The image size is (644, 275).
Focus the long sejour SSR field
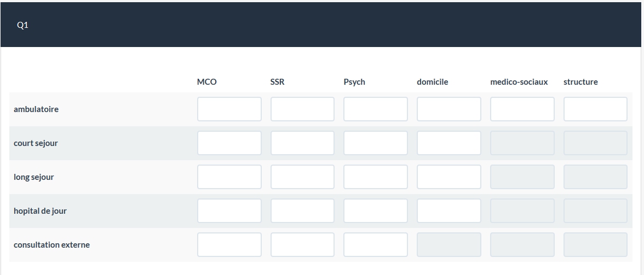pos(302,177)
